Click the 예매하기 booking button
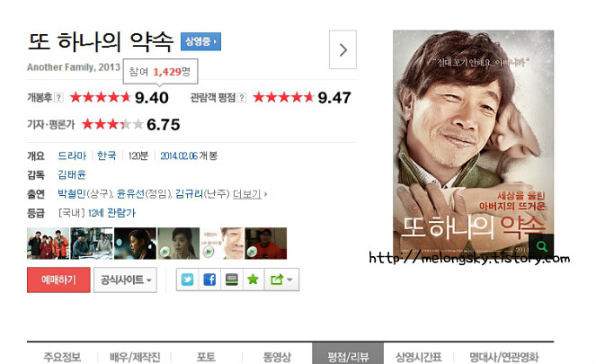Viewport: 596px width, 364px height. 58,280
